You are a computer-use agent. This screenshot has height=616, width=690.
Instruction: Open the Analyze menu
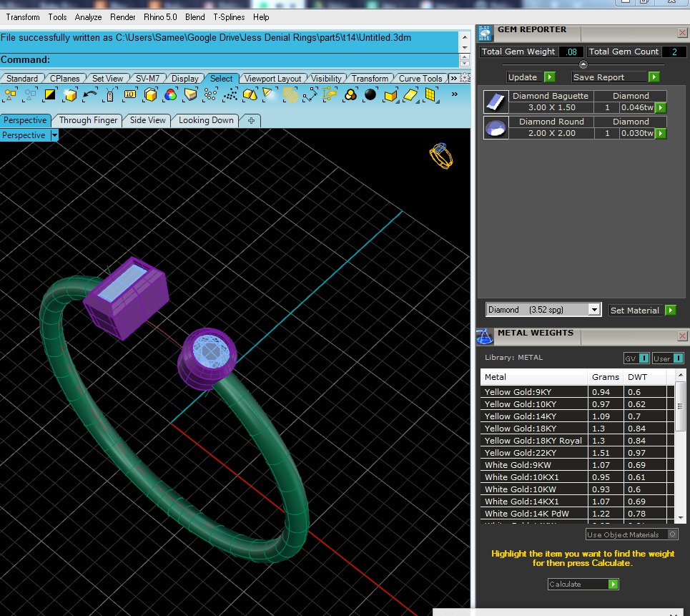click(x=88, y=17)
